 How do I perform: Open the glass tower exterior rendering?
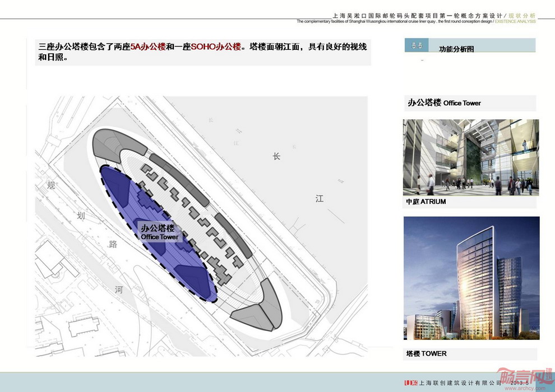[x=471, y=278]
